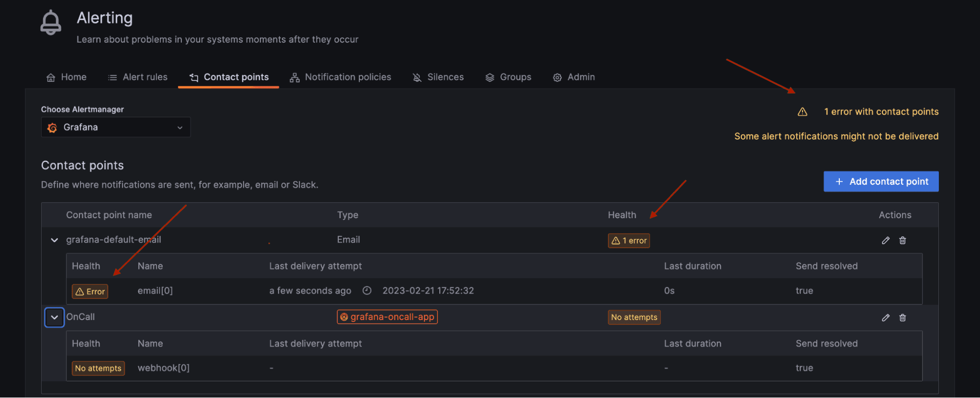Click the webhook[0] integration name
980x398 pixels.
click(164, 368)
